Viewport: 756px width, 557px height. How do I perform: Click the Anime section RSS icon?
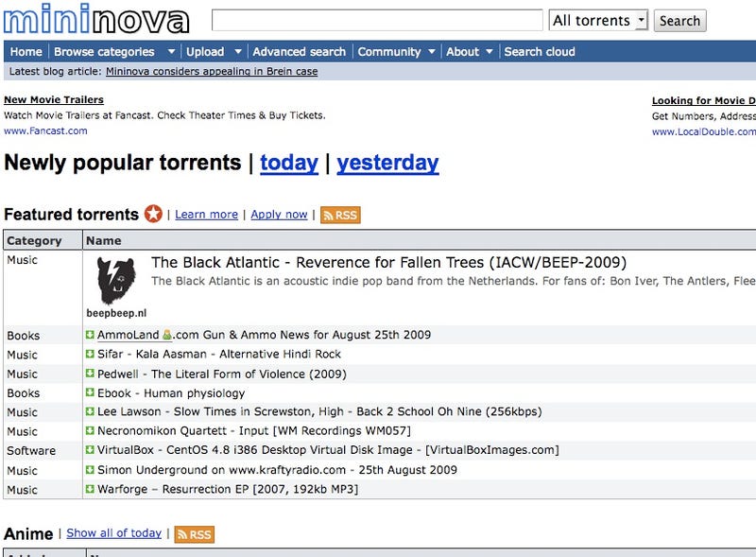195,534
